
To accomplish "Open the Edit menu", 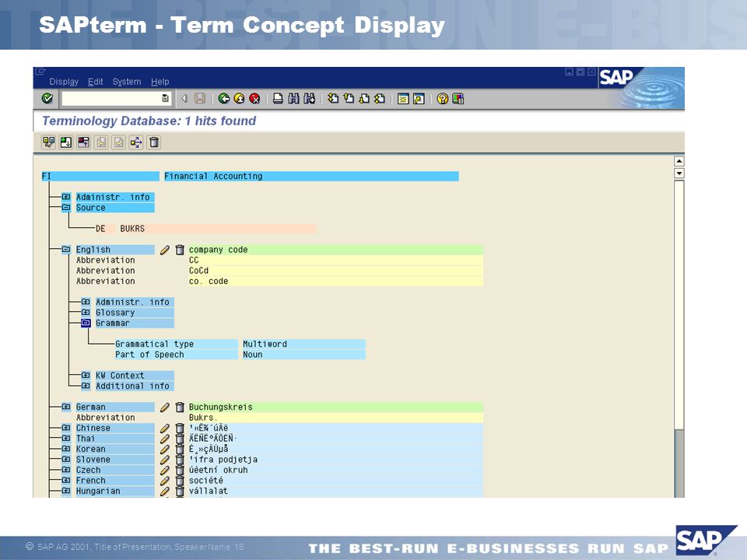I will coord(95,82).
